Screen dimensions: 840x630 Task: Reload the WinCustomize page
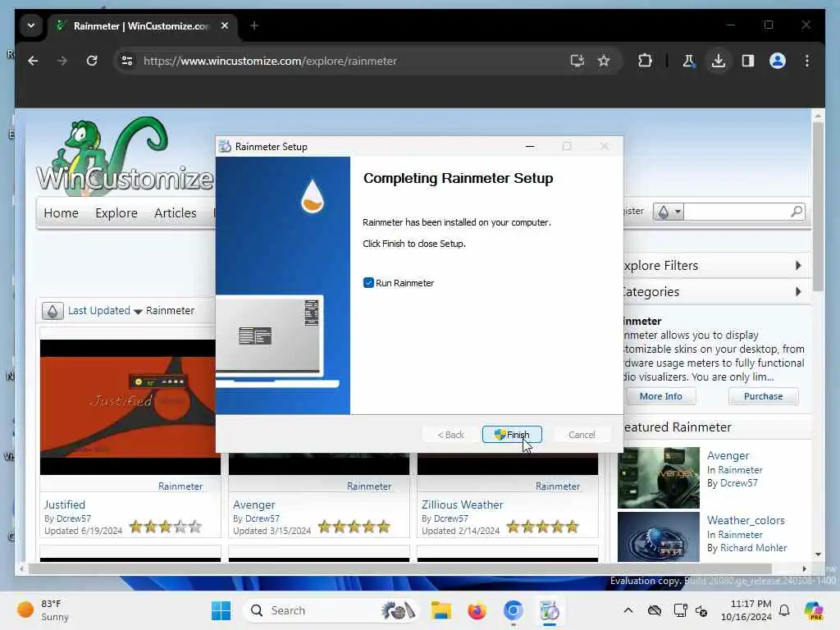click(92, 61)
